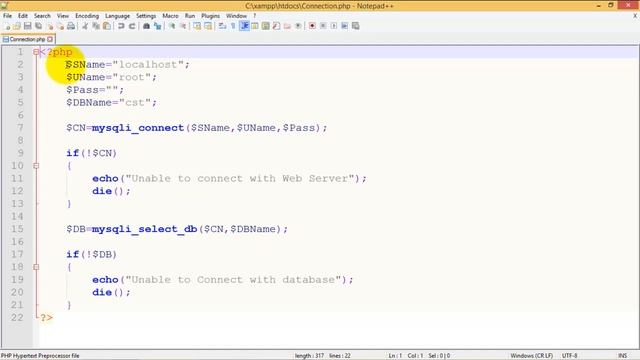Click the menu-bar X to close document

635,16
